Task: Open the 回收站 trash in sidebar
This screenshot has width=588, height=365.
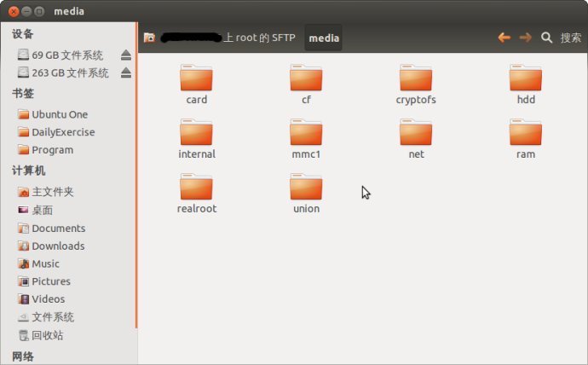Action: pyautogui.click(x=47, y=335)
